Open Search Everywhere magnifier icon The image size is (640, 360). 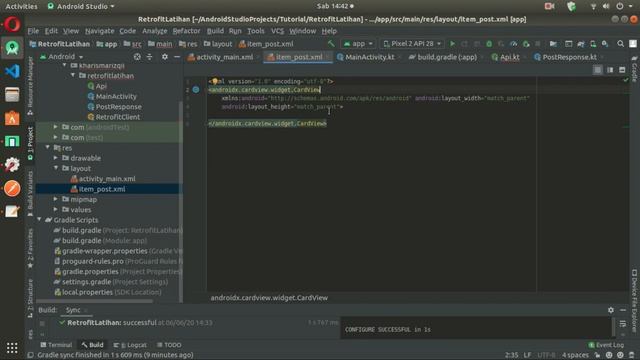click(x=620, y=44)
